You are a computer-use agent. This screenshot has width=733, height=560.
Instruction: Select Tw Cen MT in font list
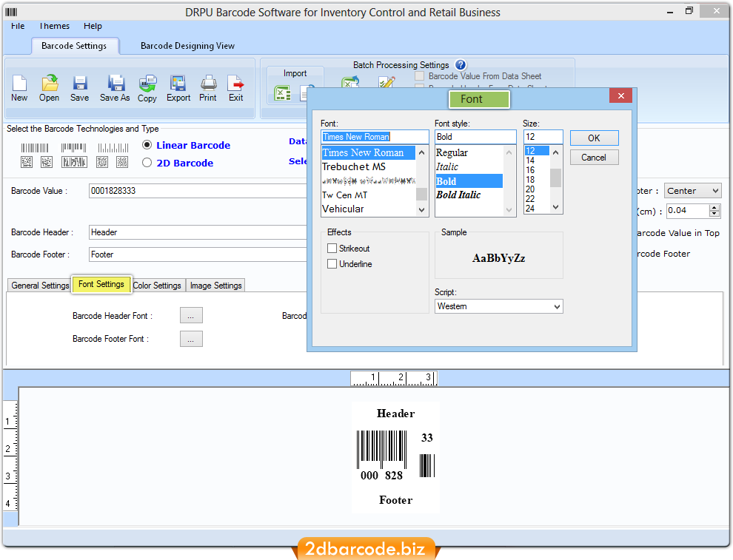(x=369, y=195)
